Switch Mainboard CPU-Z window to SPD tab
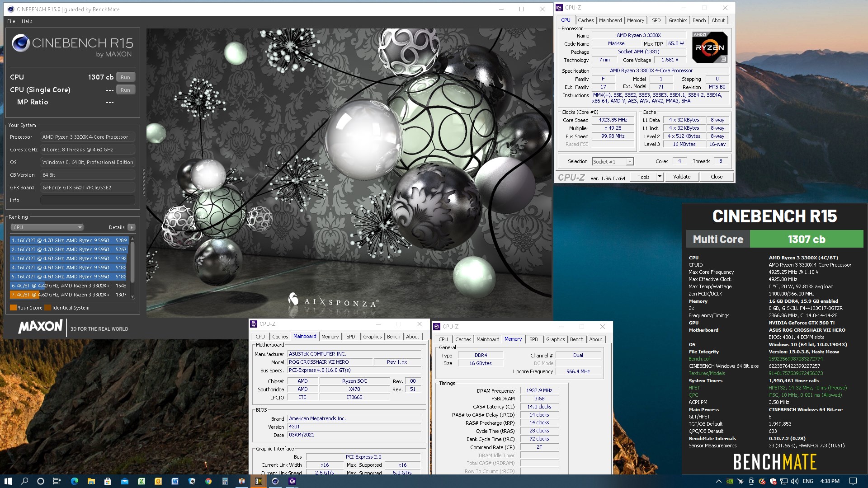Image resolution: width=868 pixels, height=488 pixels. pyautogui.click(x=351, y=337)
